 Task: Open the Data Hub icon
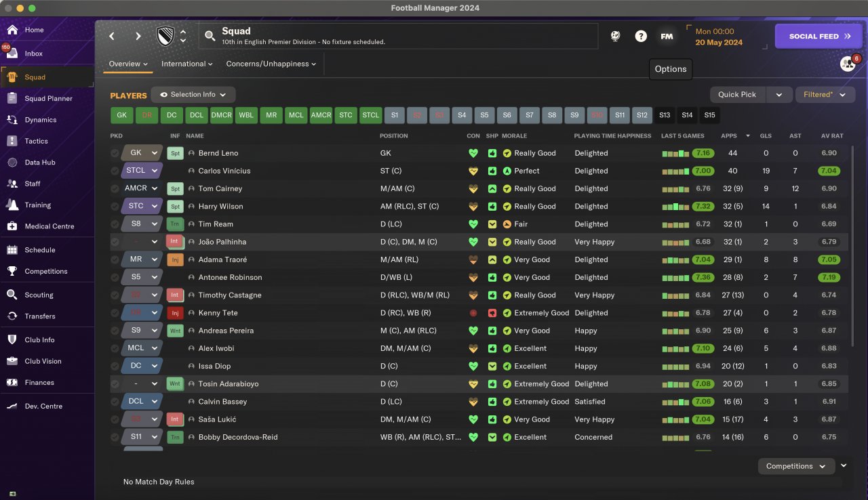click(x=12, y=163)
